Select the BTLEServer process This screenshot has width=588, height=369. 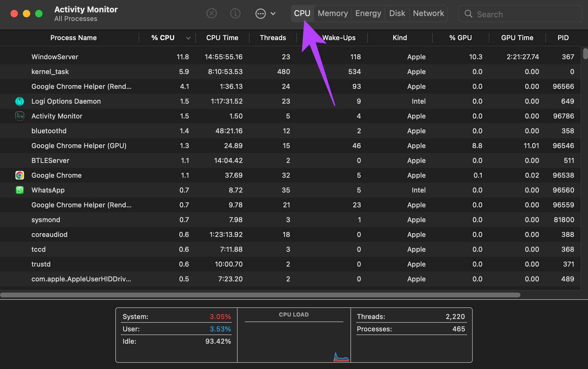tap(50, 160)
